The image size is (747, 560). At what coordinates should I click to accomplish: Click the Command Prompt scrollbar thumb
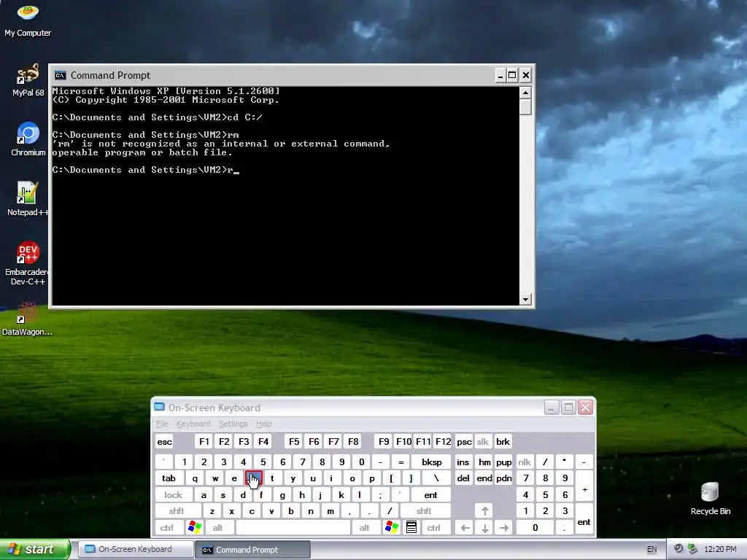tap(525, 106)
